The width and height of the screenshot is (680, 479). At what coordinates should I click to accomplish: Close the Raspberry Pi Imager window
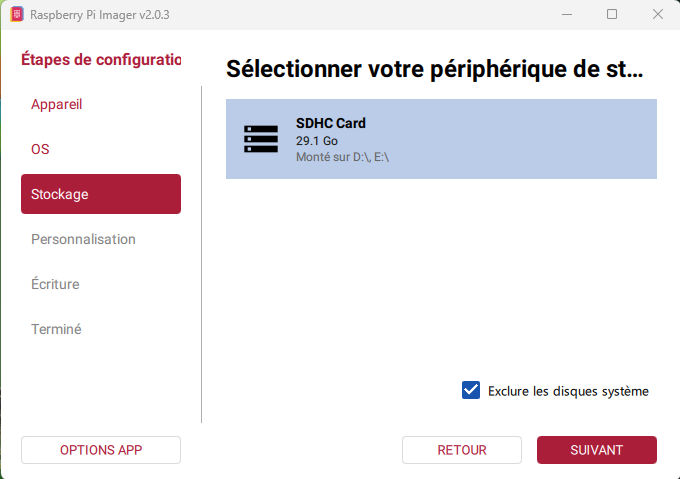(657, 14)
